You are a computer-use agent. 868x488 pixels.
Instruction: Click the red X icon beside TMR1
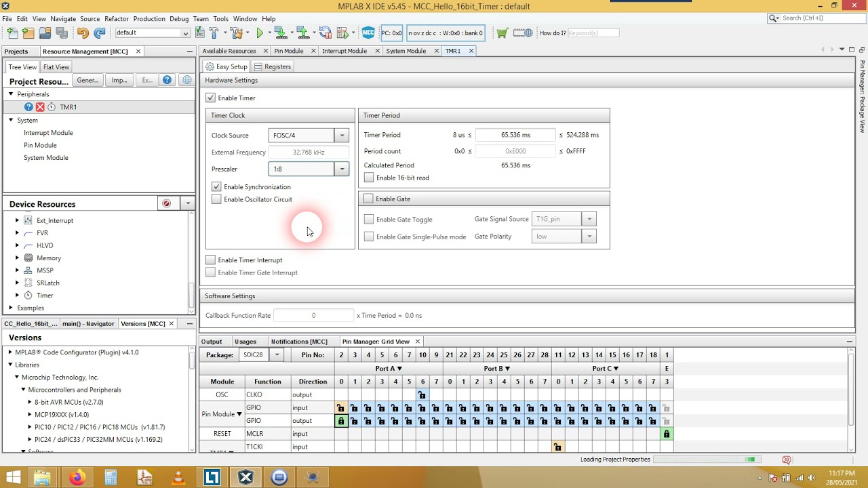click(x=40, y=107)
